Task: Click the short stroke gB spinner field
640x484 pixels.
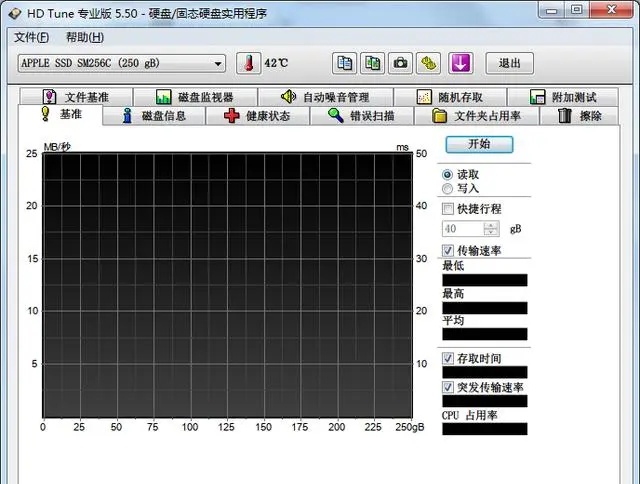Action: point(470,229)
